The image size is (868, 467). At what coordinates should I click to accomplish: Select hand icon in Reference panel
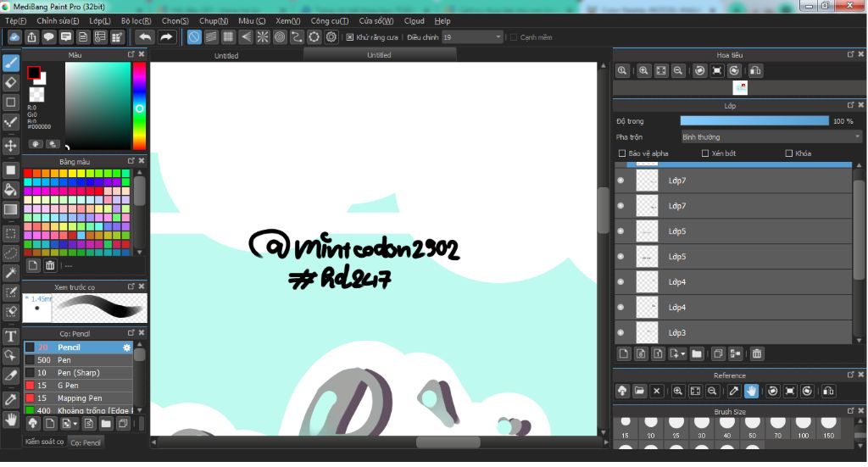pyautogui.click(x=751, y=392)
